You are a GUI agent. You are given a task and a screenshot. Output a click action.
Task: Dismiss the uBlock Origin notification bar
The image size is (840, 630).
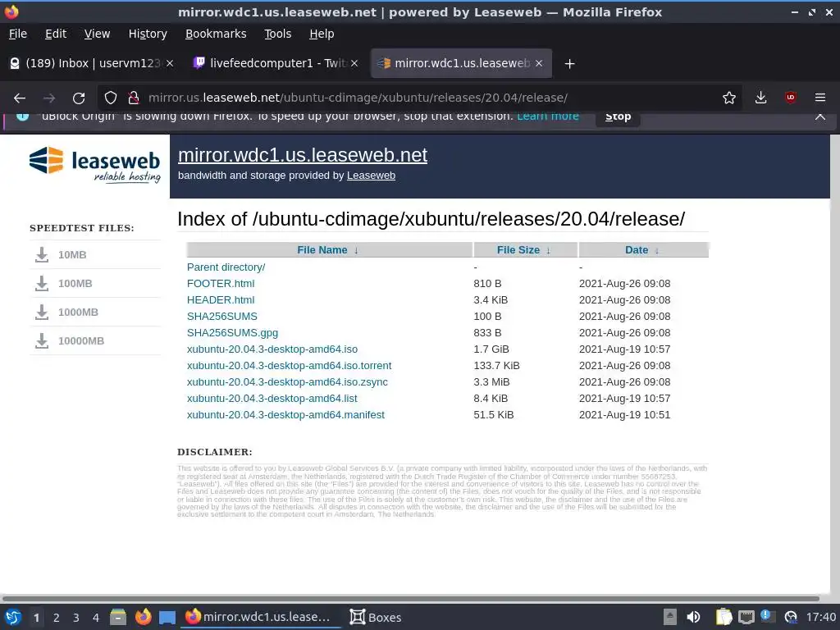pyautogui.click(x=820, y=116)
